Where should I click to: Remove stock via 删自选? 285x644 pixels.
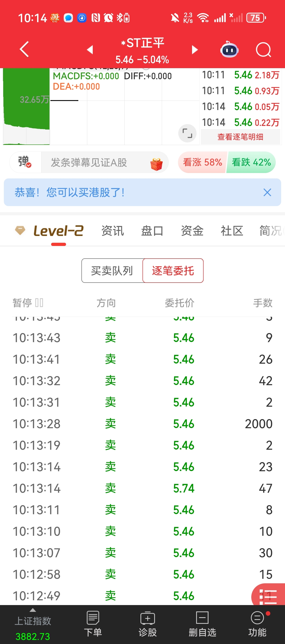(202, 624)
